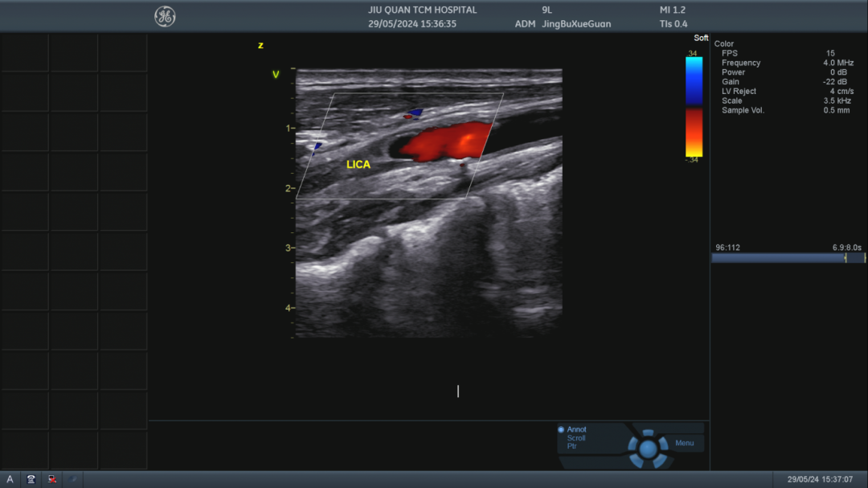Click the GE logo in the header

(165, 17)
